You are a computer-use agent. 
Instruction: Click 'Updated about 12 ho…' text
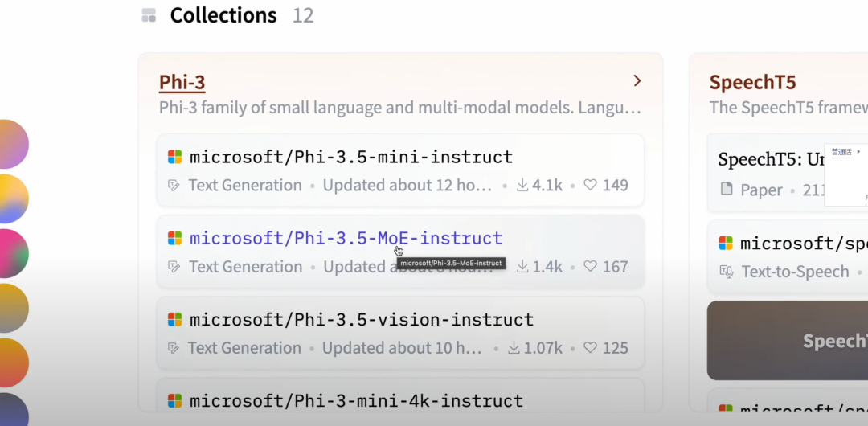tap(407, 185)
